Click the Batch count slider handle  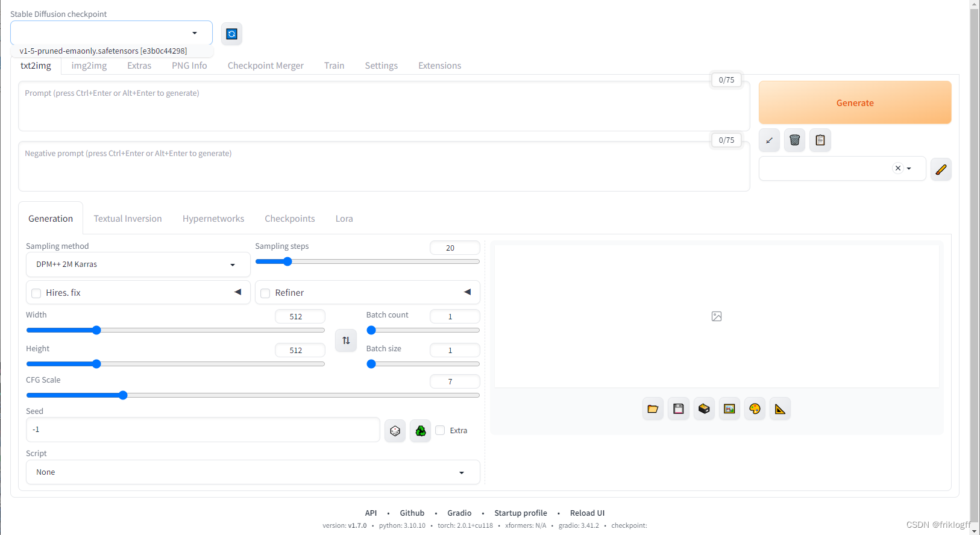click(x=371, y=330)
